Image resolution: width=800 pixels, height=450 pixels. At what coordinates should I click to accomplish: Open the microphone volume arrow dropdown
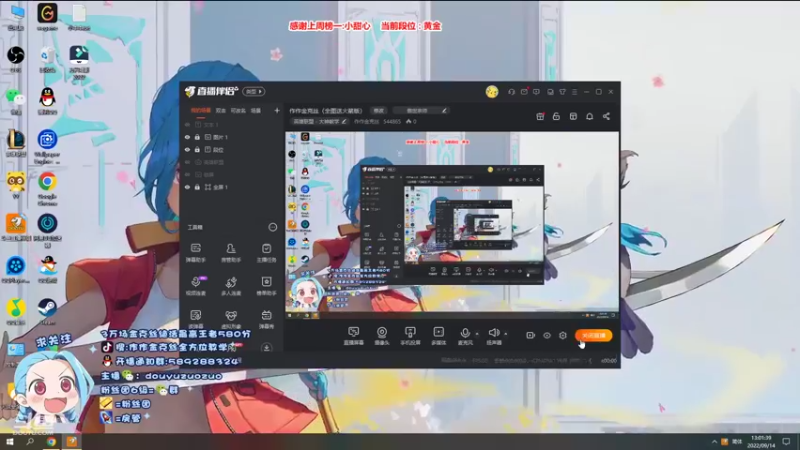(477, 334)
